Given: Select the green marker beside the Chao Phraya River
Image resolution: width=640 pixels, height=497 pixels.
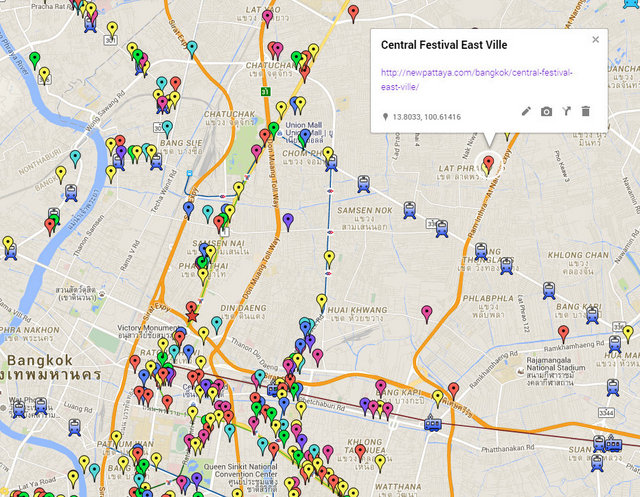Looking at the screenshot, I should [35, 60].
